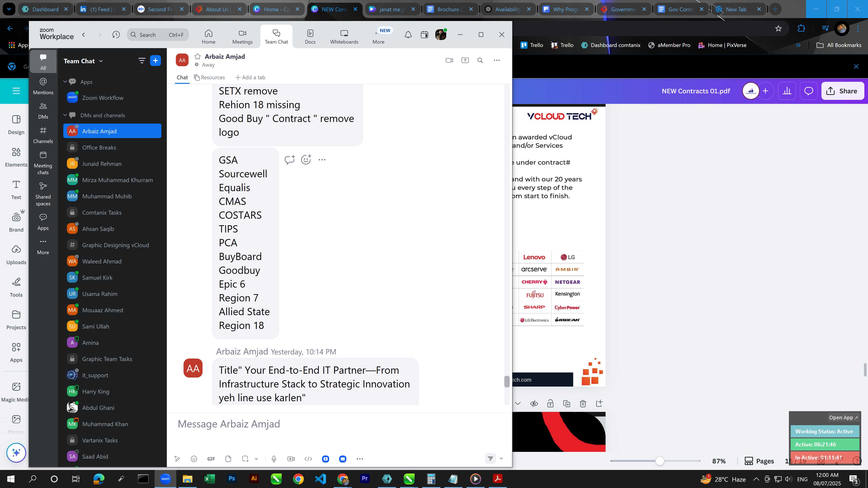Open Shared spaces in sidebar
This screenshot has height=488, width=868.
[x=43, y=194]
